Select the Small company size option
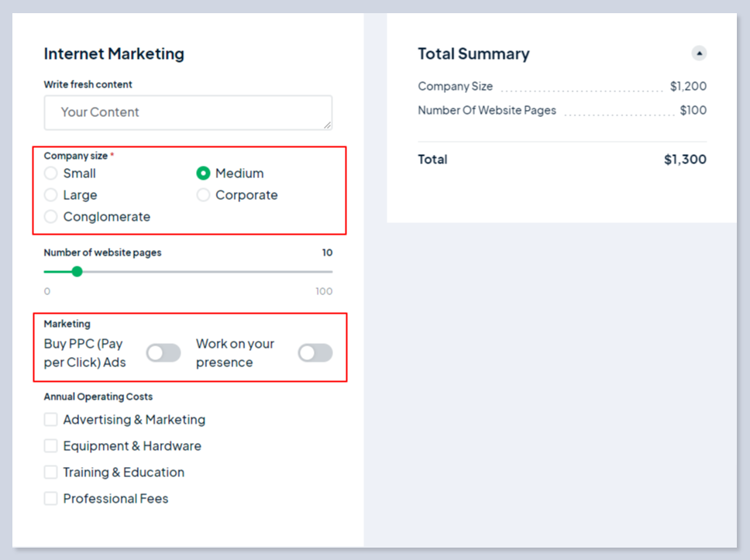The image size is (750, 560). click(51, 173)
